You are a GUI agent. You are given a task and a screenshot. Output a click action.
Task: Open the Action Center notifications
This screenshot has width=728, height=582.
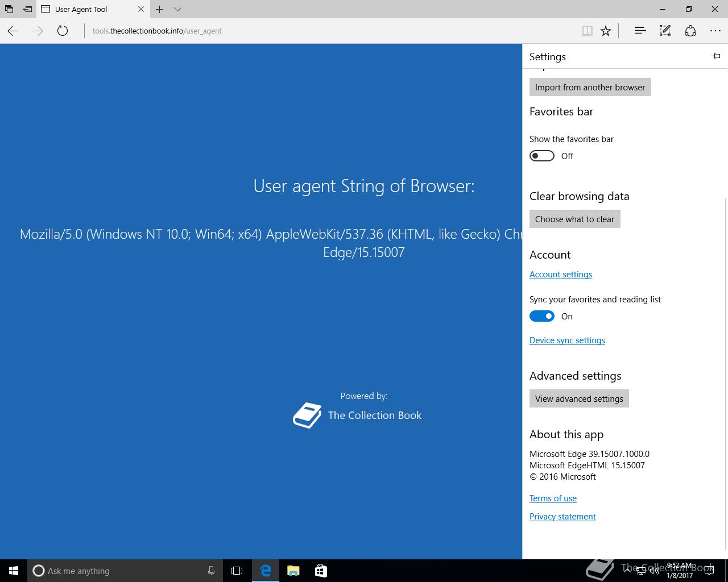[x=709, y=571]
